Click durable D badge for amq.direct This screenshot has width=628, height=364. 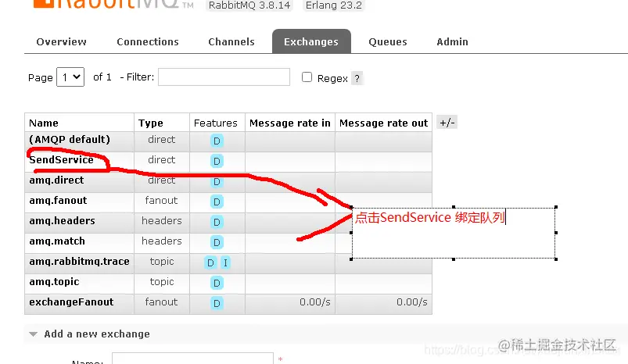[217, 181]
